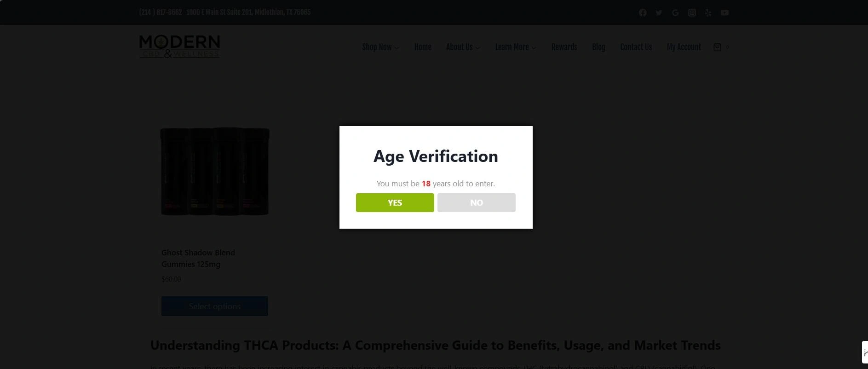Click the Modern CBD & Wellness logo
The width and height of the screenshot is (868, 369).
[179, 46]
